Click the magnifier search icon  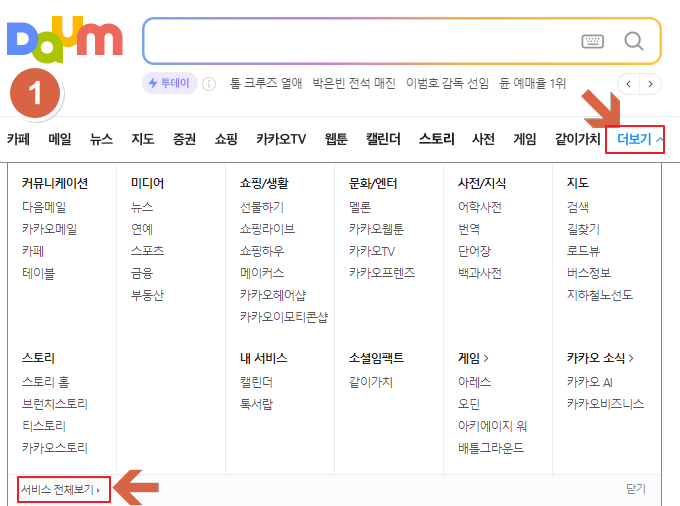pos(634,42)
